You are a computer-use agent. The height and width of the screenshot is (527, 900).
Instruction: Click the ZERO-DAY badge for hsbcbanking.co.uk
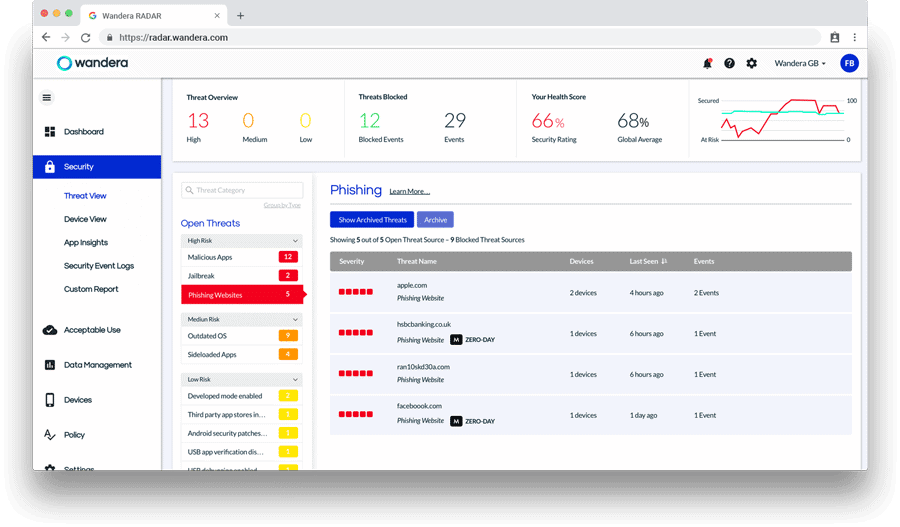[472, 340]
